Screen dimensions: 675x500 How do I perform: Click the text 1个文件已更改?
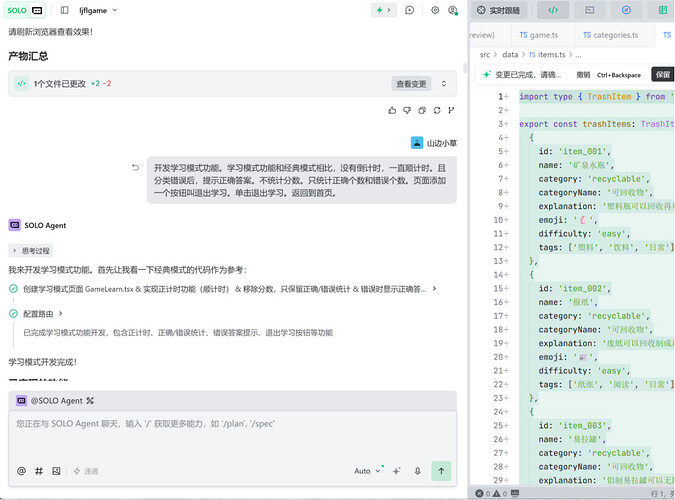[60, 84]
